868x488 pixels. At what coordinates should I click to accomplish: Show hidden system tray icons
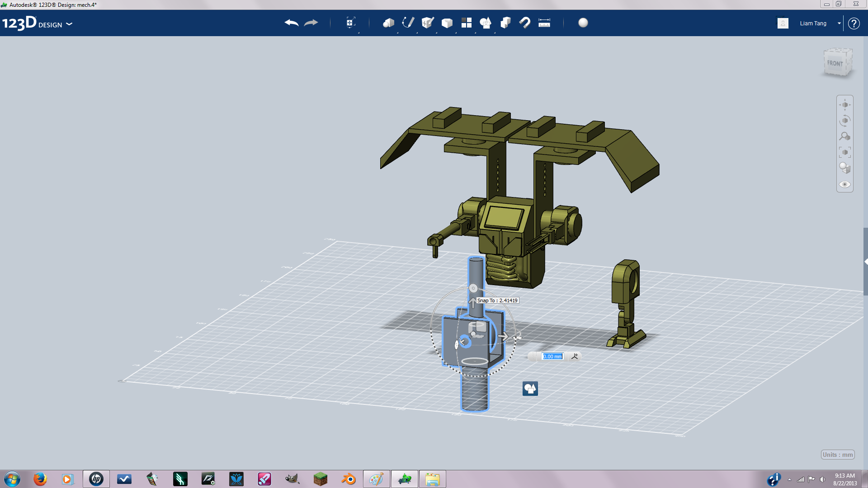coord(789,479)
